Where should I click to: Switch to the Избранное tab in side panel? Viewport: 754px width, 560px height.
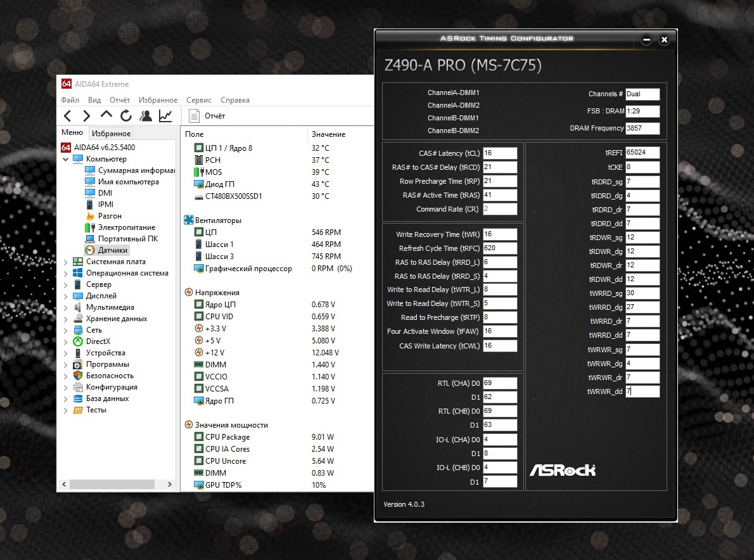(x=111, y=133)
